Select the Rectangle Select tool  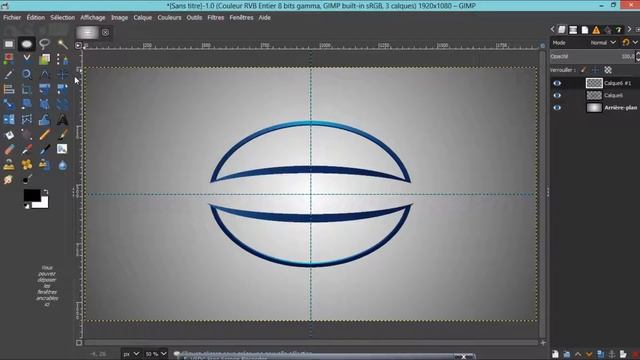9,44
